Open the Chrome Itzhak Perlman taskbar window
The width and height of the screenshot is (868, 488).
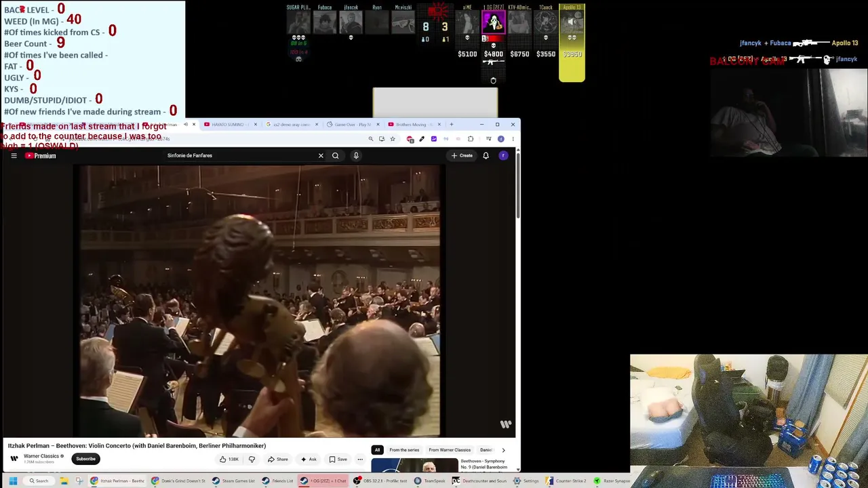point(118,481)
